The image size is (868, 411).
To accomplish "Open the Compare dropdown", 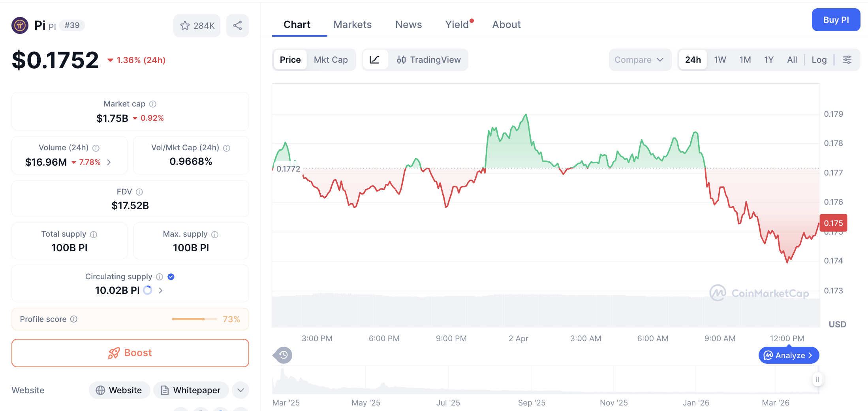I will pyautogui.click(x=639, y=60).
